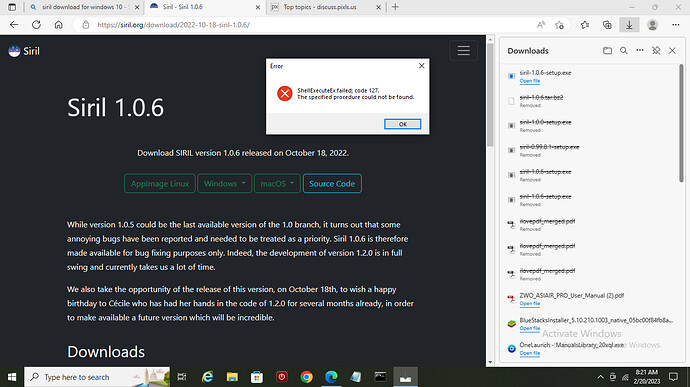Click the taskbar clock showing 8:21 AM

tap(647, 377)
